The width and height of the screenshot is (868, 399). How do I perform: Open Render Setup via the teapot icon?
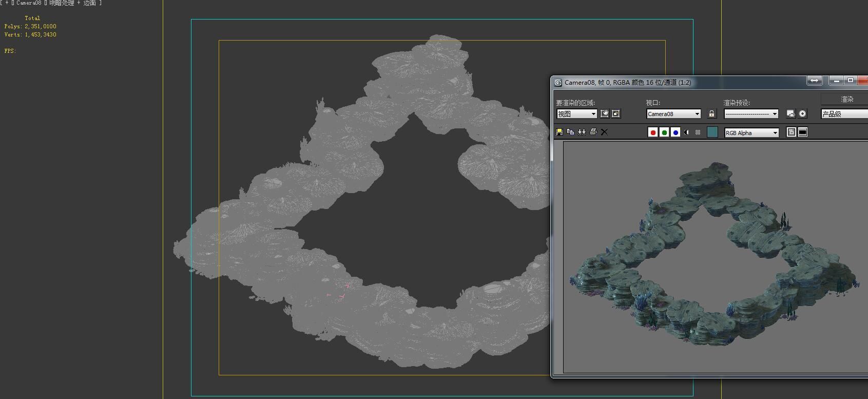pyautogui.click(x=790, y=113)
